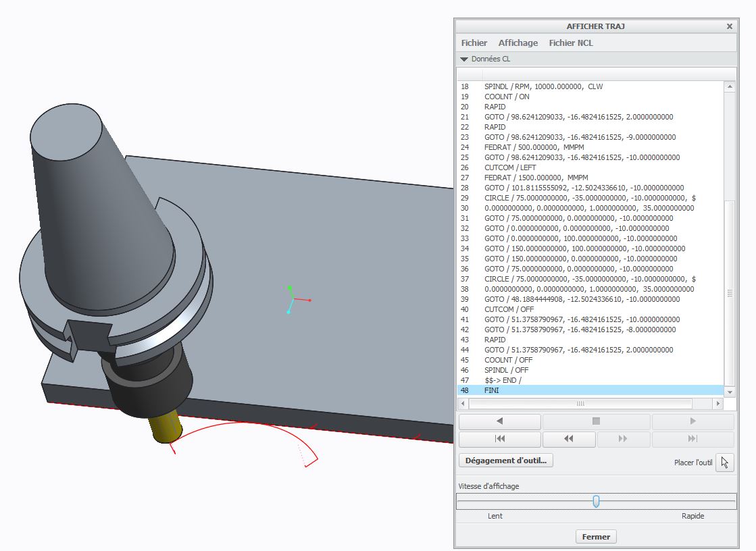Click the fast rewind double-arrow button
756x551 pixels.
(568, 439)
